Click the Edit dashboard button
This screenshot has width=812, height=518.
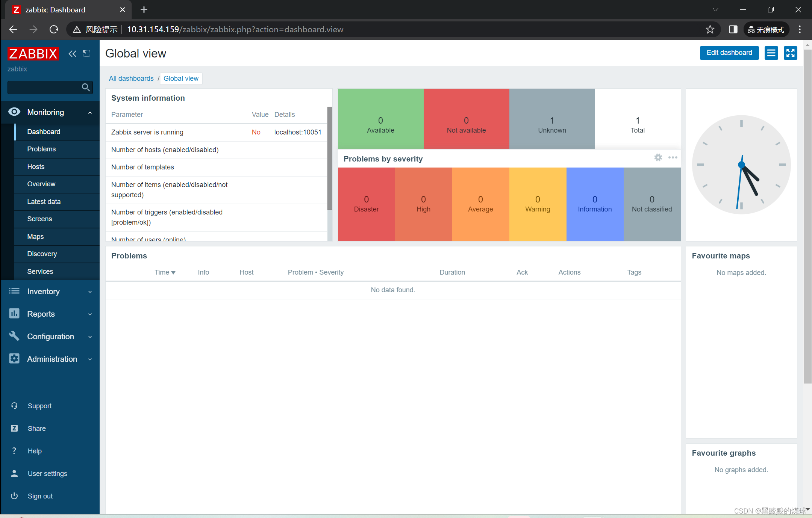click(729, 53)
